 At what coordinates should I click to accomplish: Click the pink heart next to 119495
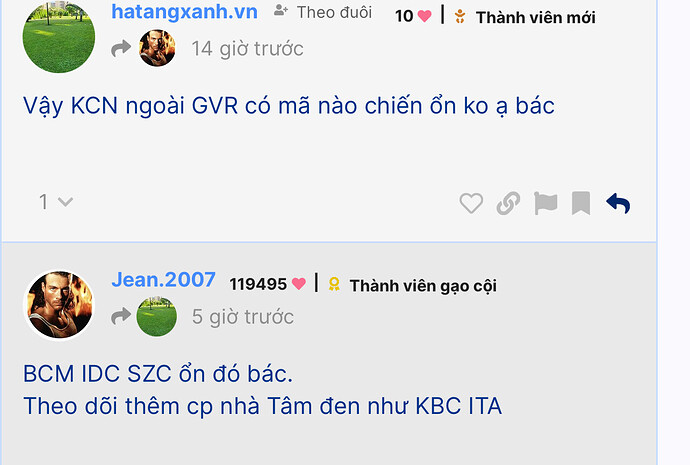[x=298, y=284]
